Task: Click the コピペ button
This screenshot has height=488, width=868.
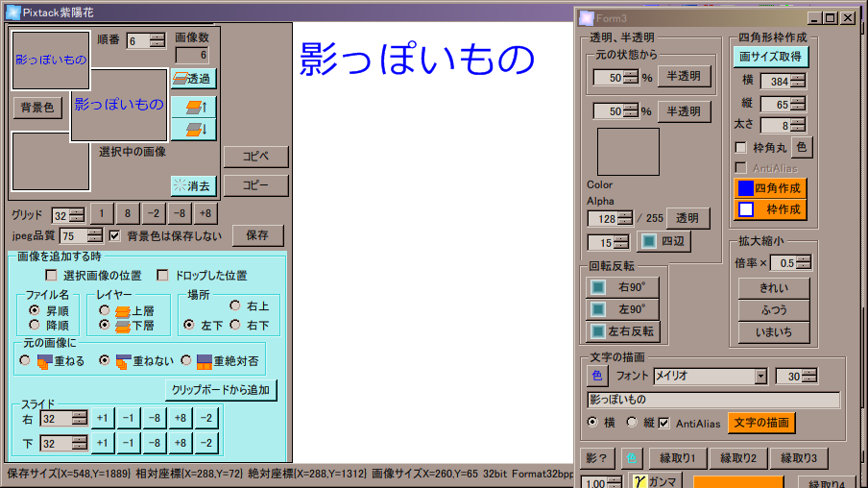Action: [x=255, y=157]
